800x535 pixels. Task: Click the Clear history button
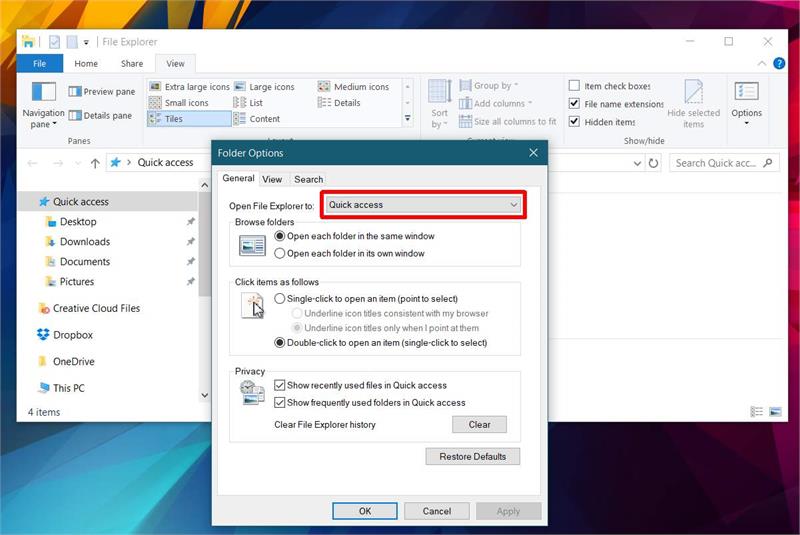(x=479, y=424)
